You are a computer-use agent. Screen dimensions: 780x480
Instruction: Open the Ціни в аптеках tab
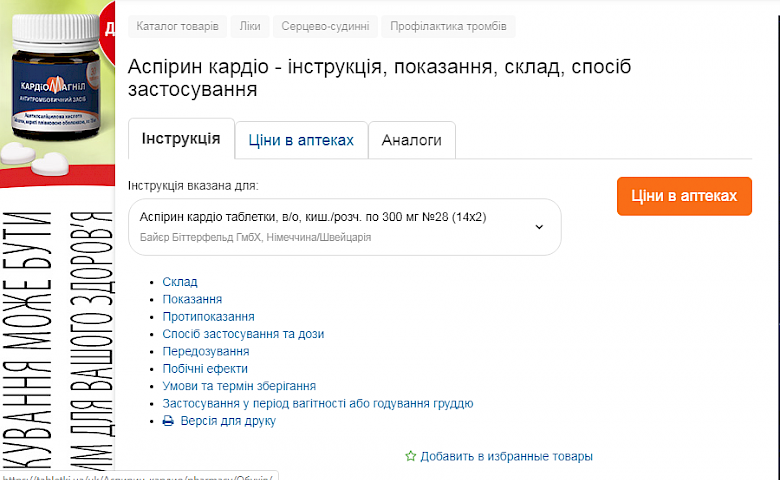[x=301, y=140]
